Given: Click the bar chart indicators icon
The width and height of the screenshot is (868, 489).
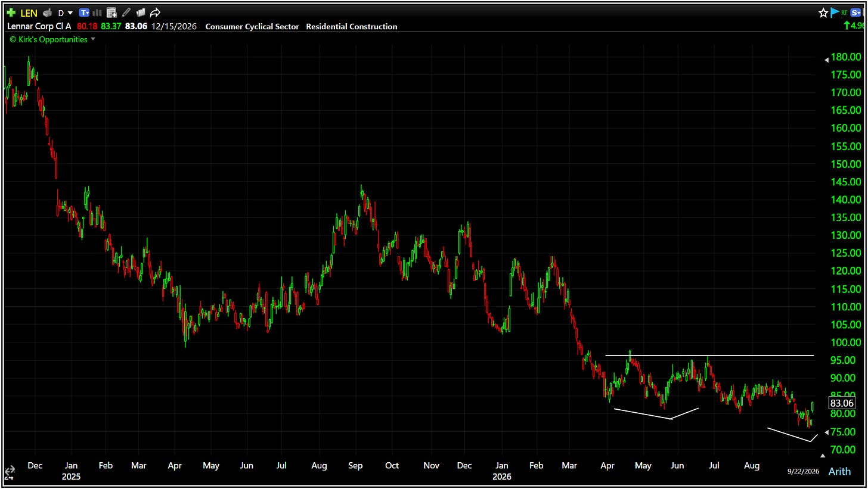Looking at the screenshot, I should click(98, 13).
